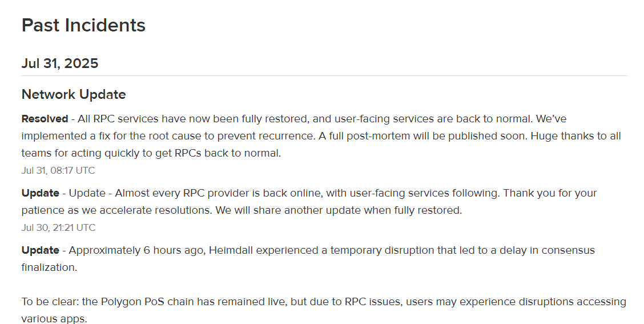Viewport: 644px width, 324px height.
Task: Open the Network Update incident link
Action: pos(74,94)
